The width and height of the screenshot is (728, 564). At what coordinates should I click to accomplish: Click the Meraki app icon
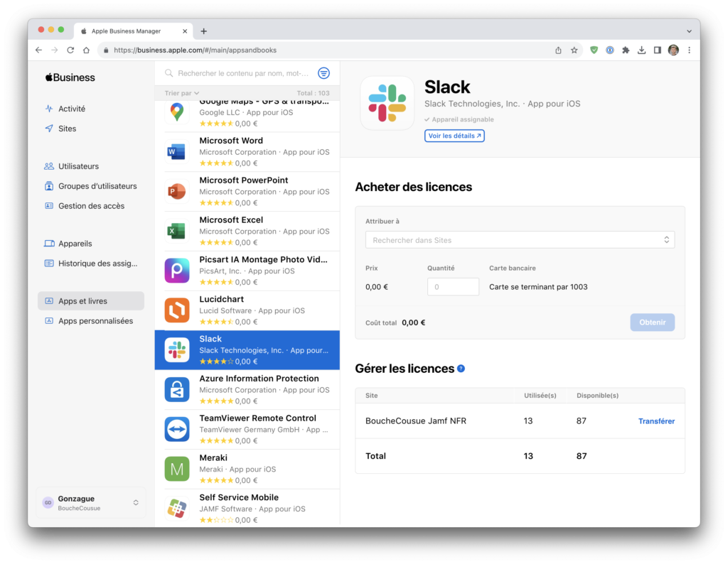tap(176, 469)
